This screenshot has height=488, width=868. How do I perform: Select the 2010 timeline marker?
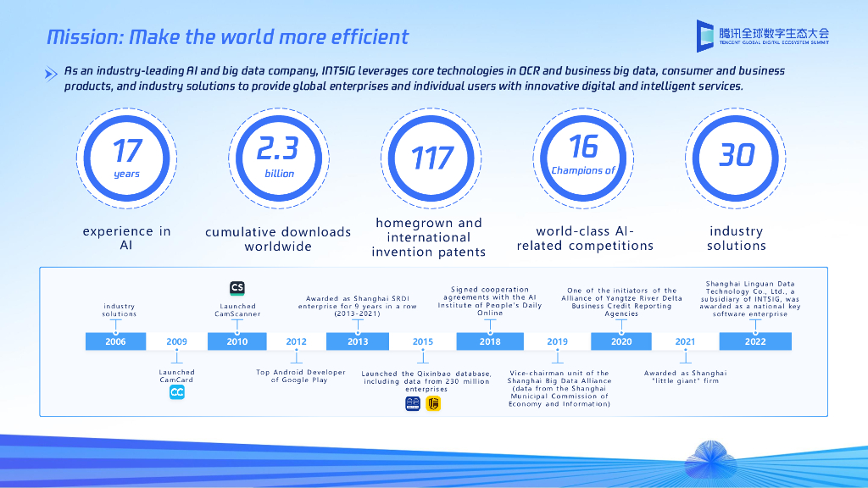237,341
